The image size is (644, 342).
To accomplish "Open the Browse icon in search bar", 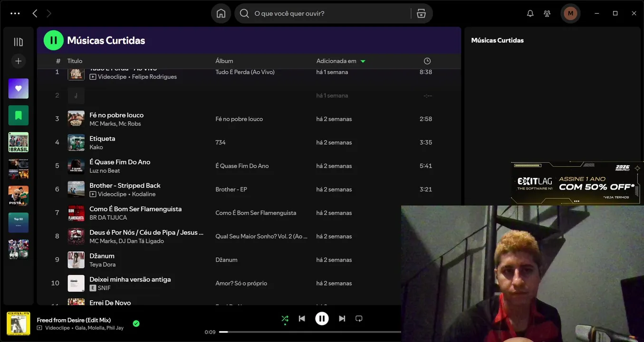I will pyautogui.click(x=421, y=13).
